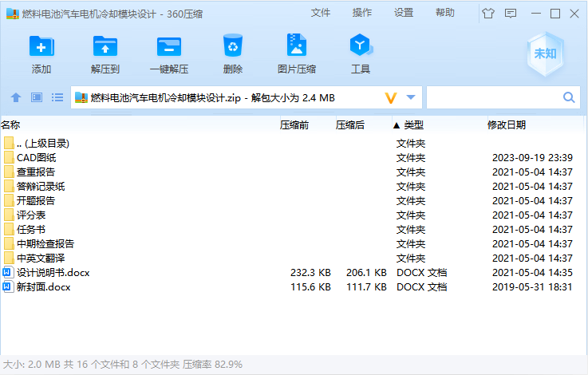
Task: Switch to list view mode
Action: [x=57, y=97]
